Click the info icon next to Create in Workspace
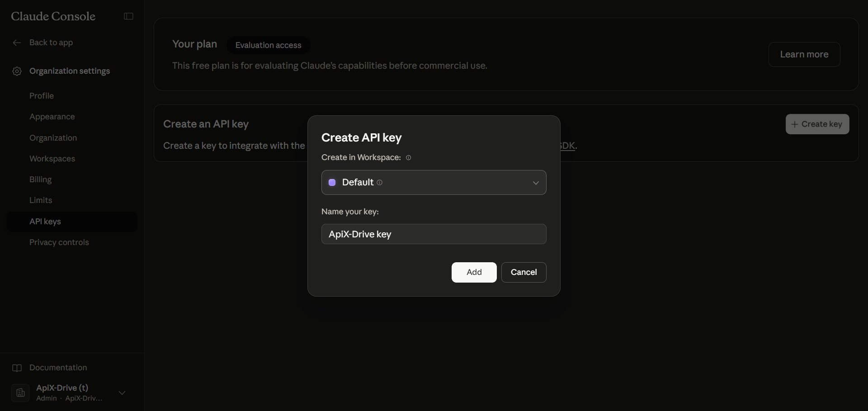This screenshot has height=411, width=868. click(x=408, y=158)
